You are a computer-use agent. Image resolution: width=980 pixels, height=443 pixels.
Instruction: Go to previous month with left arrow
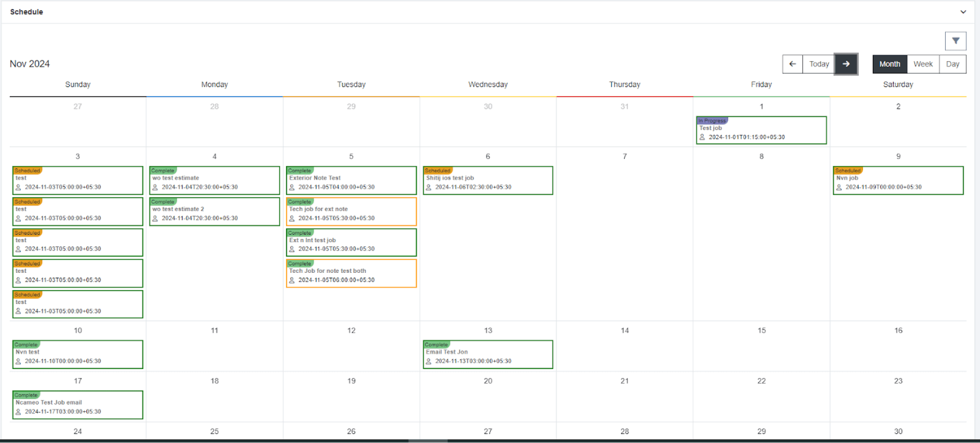point(792,64)
